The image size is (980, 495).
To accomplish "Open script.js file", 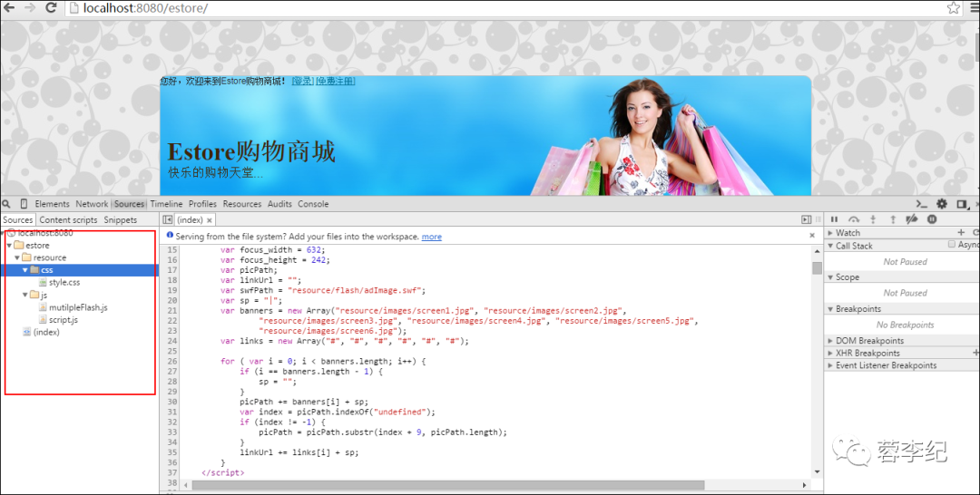I will (x=64, y=320).
